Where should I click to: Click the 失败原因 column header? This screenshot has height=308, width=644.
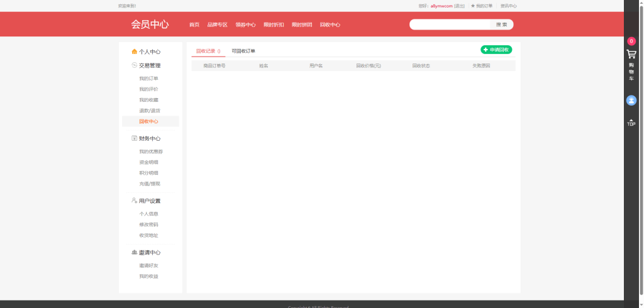coord(481,66)
